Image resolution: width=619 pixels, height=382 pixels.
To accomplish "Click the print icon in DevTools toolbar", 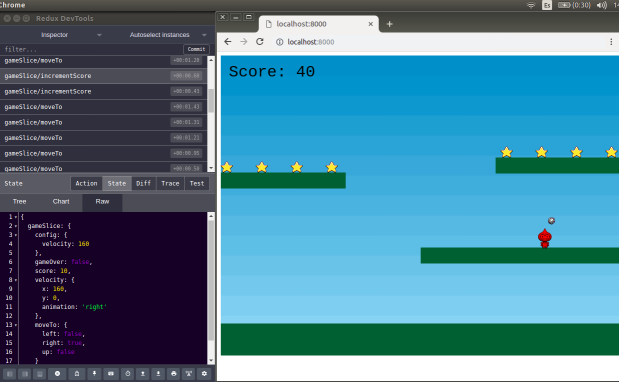I will pos(174,373).
